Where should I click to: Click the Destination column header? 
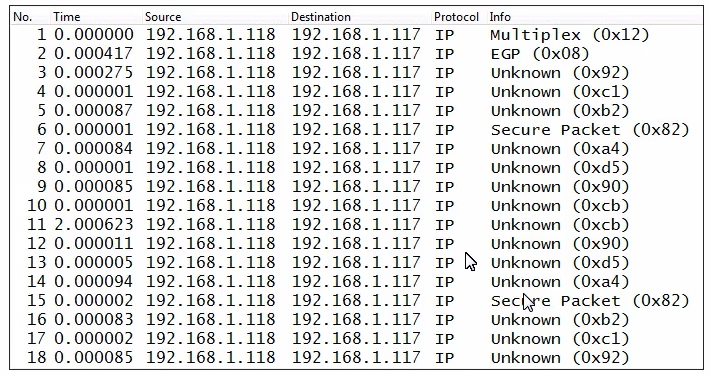(360, 17)
